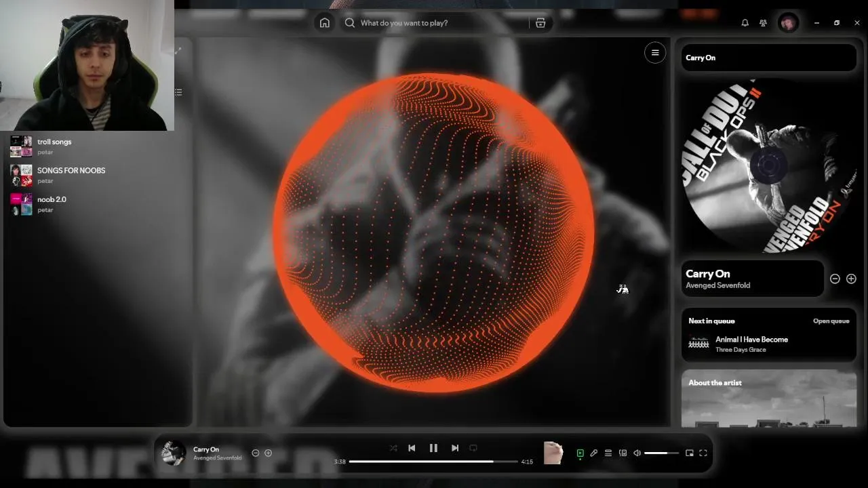Open the 'SONGS FOR NOOBS' playlist
This screenshot has width=868, height=488.
click(x=98, y=176)
